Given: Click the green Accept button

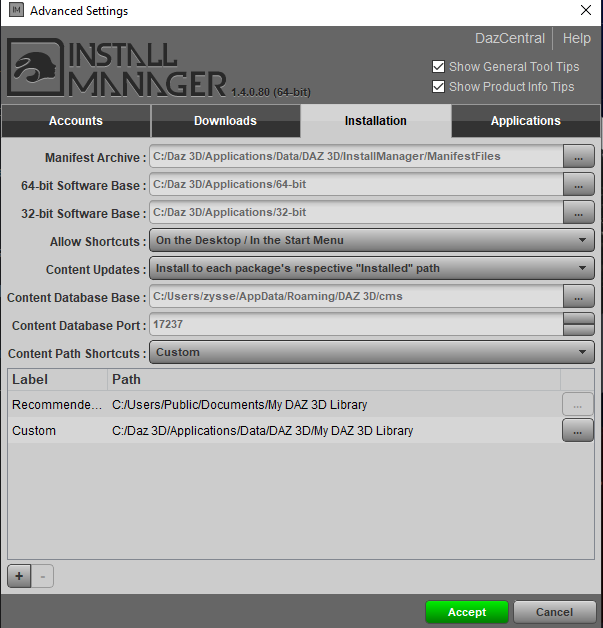Looking at the screenshot, I should point(467,612).
